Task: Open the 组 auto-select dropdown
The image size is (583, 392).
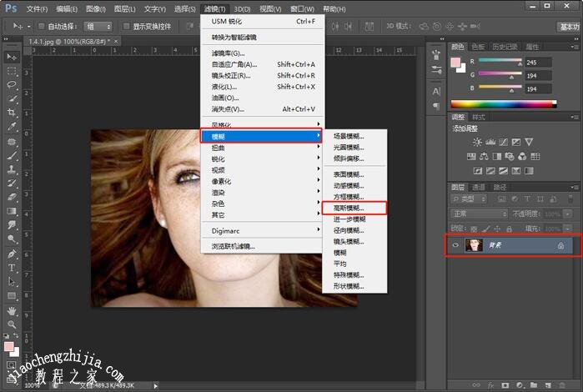Action: [98, 27]
